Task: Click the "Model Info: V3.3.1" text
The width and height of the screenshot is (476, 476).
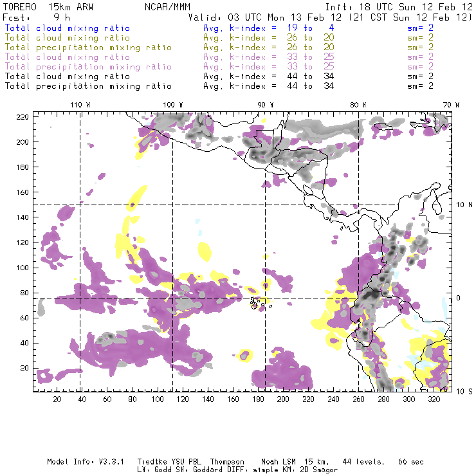Action: coord(86,462)
